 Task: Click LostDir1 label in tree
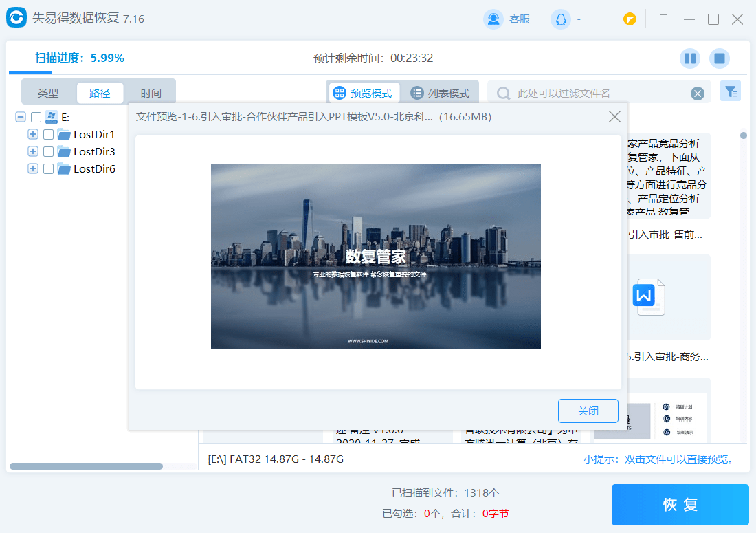coord(94,135)
